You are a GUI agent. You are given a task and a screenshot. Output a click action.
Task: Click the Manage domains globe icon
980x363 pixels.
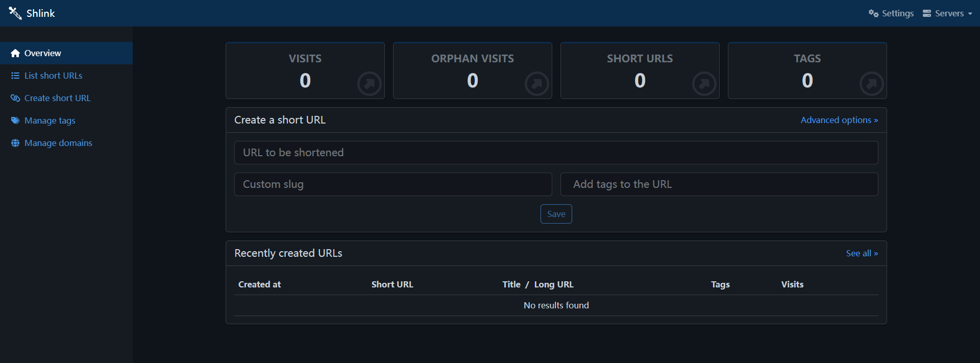point(15,143)
